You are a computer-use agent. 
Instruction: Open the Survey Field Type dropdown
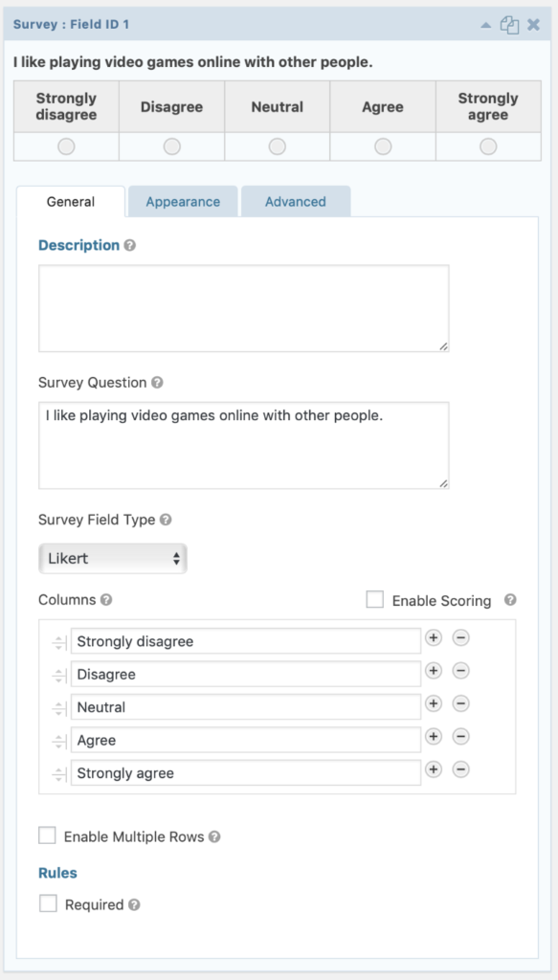click(113, 557)
